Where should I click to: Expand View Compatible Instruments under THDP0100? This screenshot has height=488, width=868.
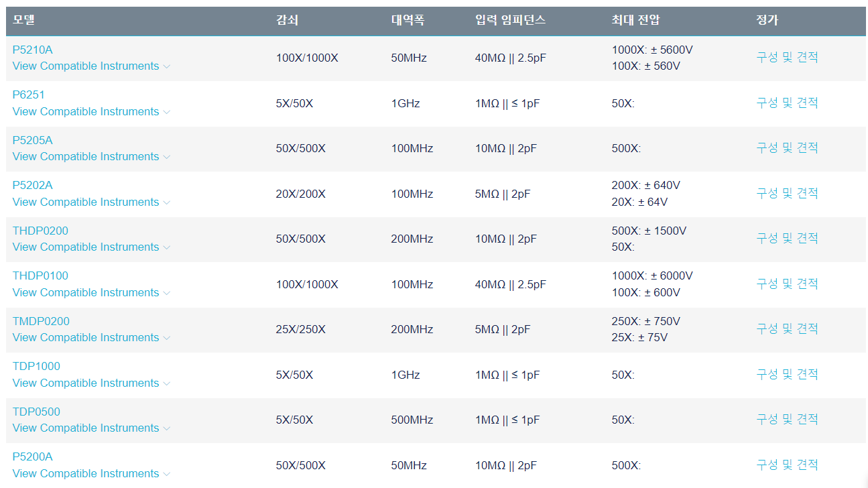pos(91,292)
